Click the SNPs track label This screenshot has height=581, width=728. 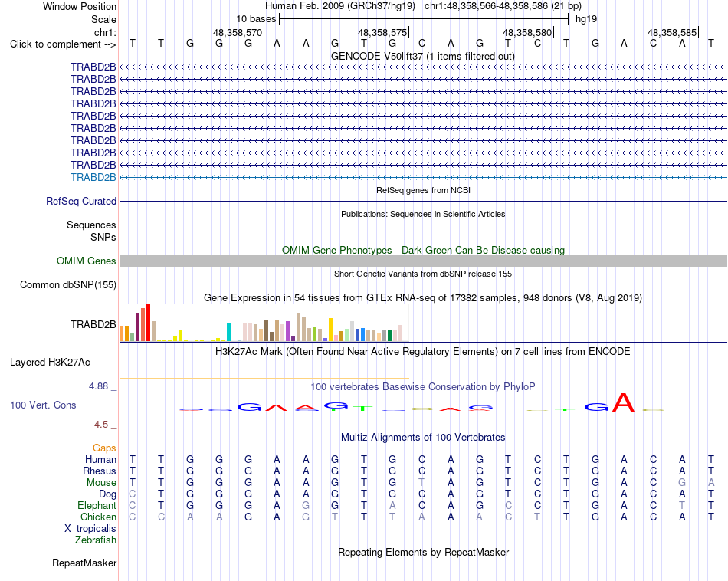pos(103,237)
